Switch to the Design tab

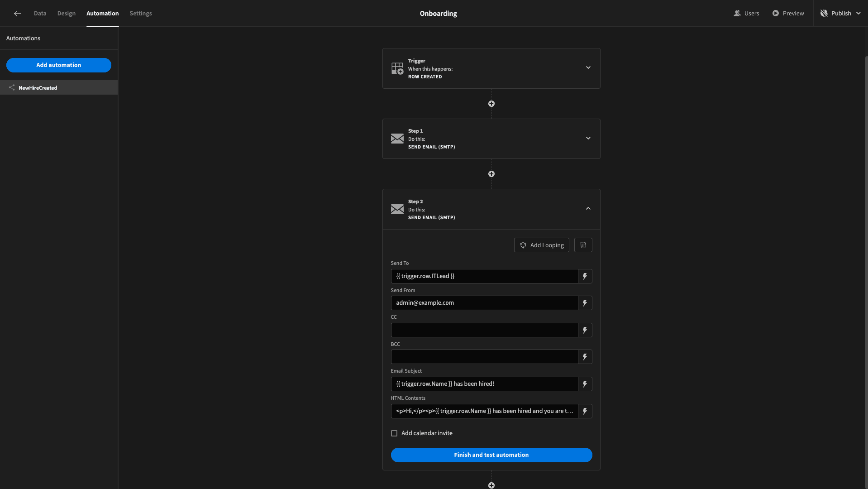(67, 13)
